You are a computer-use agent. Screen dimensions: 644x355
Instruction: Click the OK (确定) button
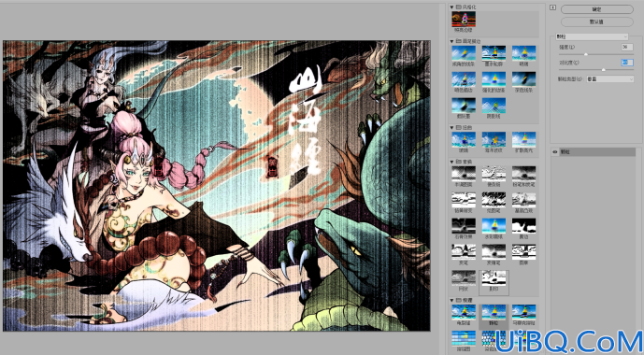pos(596,9)
